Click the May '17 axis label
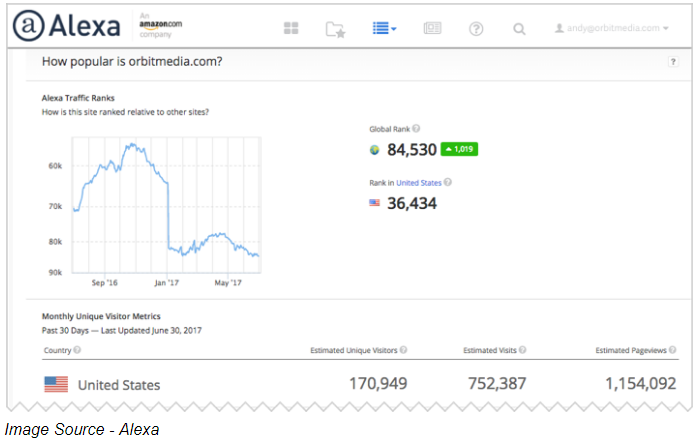699x441 pixels. click(x=228, y=283)
